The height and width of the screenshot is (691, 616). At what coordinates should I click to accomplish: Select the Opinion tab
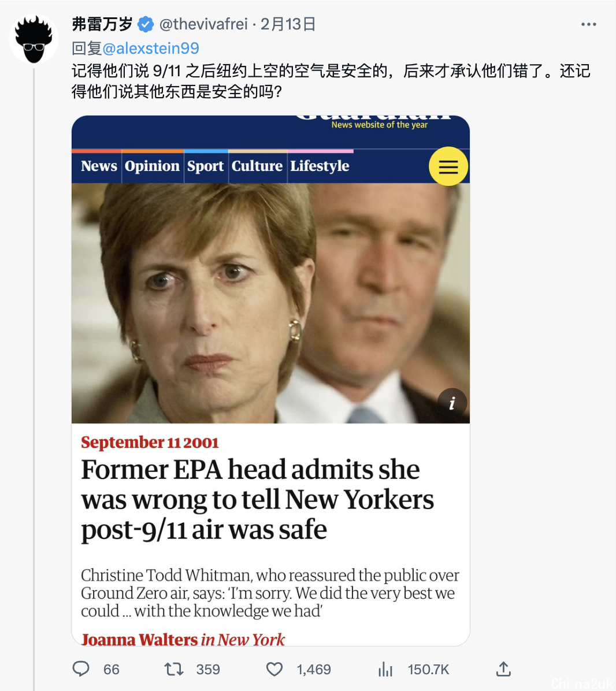(152, 166)
